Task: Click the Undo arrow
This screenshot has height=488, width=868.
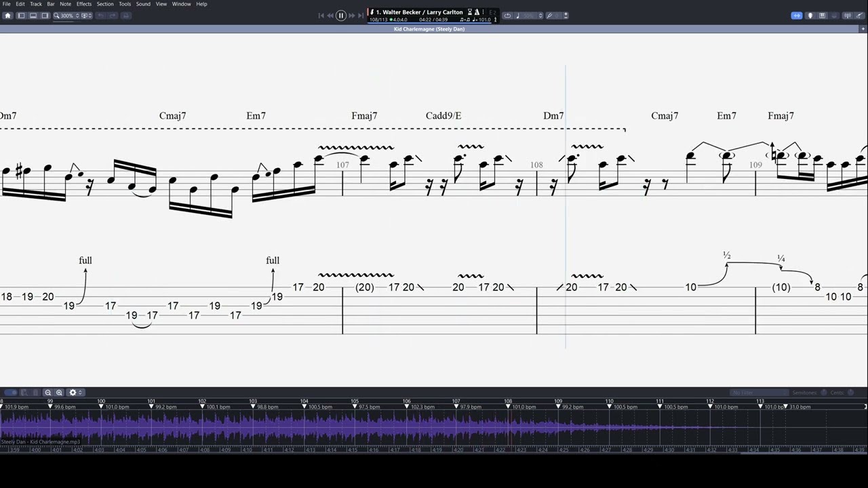Action: [x=100, y=16]
